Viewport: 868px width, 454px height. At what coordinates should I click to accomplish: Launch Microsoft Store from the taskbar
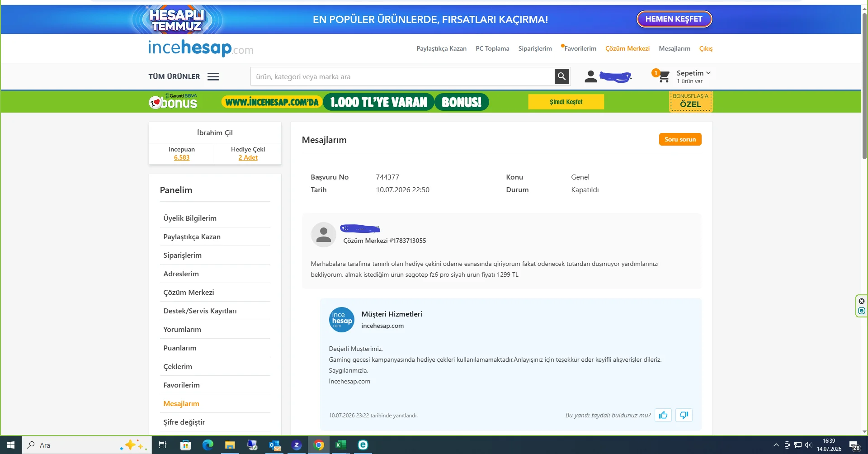(x=185, y=445)
